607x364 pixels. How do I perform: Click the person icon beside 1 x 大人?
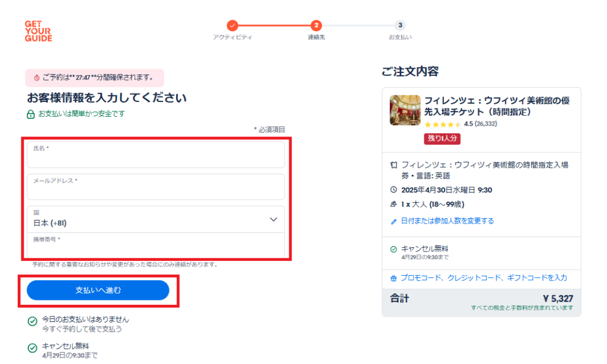[394, 204]
